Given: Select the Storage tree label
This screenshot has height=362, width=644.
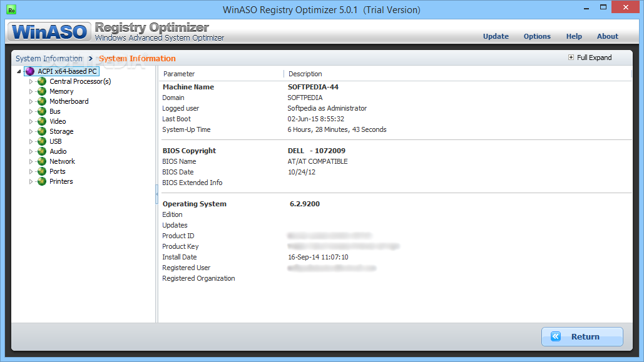Looking at the screenshot, I should pyautogui.click(x=61, y=132).
